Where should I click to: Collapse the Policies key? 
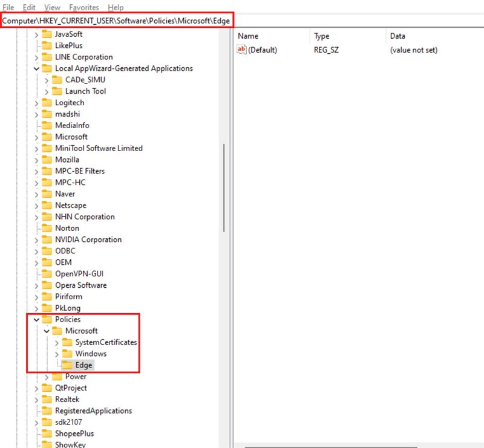(x=36, y=320)
